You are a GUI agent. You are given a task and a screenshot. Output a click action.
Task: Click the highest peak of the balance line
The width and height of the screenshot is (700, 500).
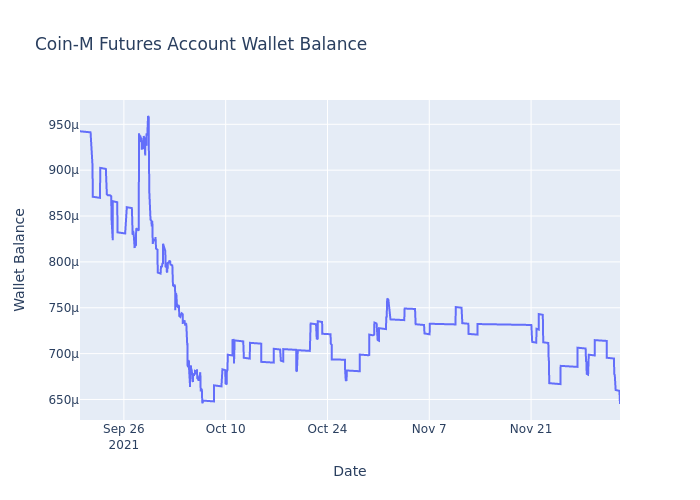click(148, 116)
